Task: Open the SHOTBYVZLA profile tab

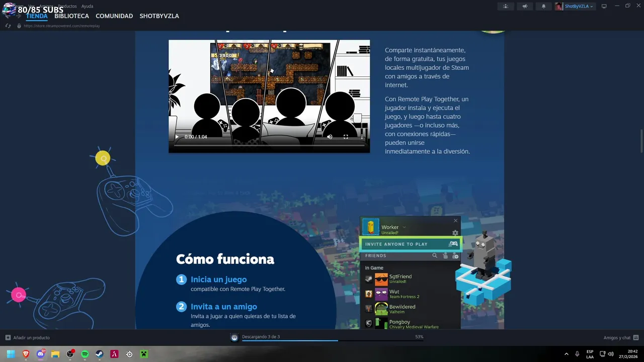Action: pyautogui.click(x=159, y=16)
